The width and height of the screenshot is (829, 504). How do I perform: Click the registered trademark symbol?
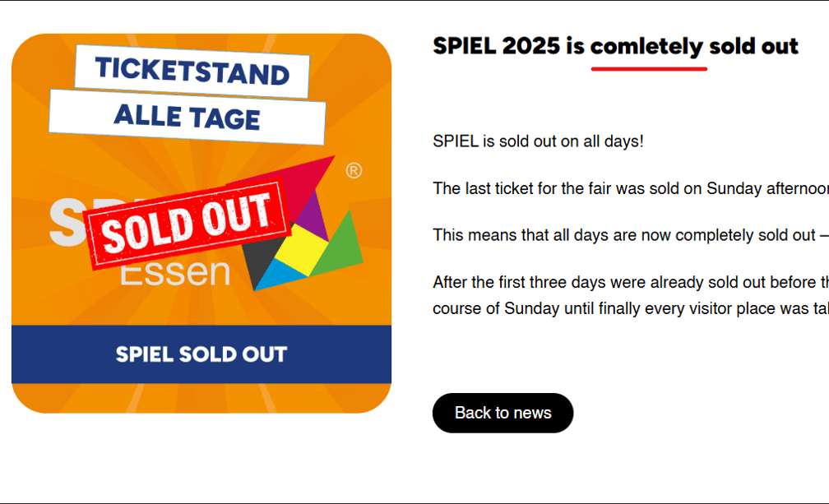(354, 169)
